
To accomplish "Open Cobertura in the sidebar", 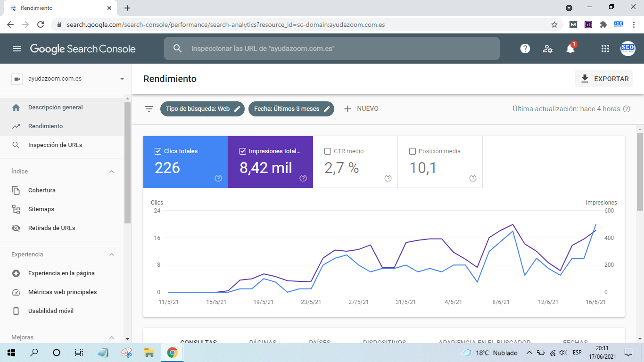I will 41,190.
